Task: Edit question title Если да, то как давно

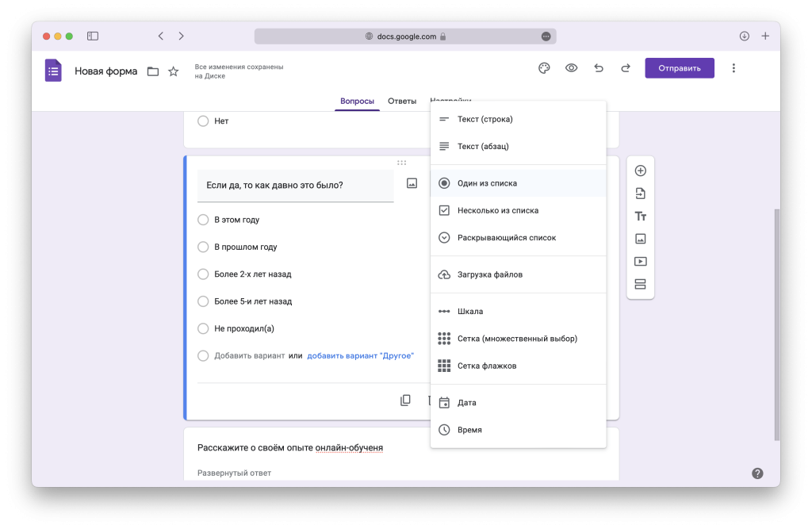Action: click(x=295, y=186)
